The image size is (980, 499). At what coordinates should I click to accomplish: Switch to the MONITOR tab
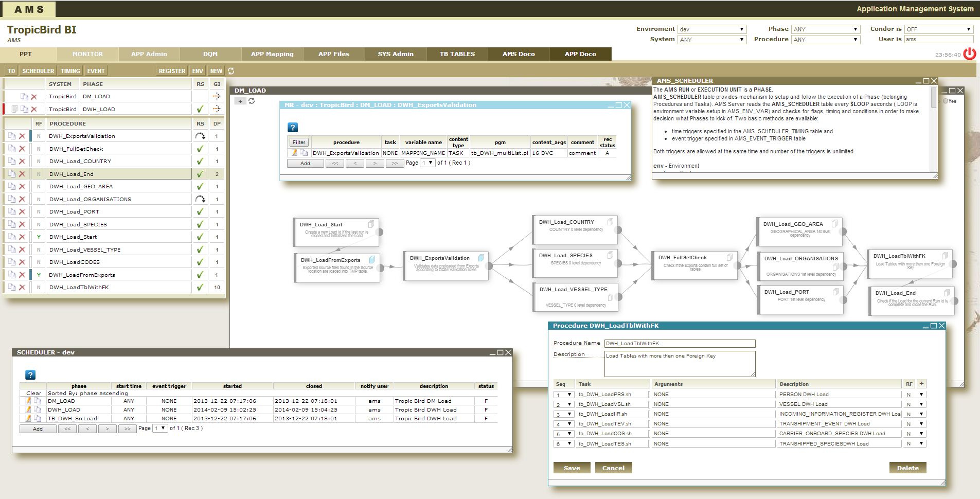coord(87,54)
